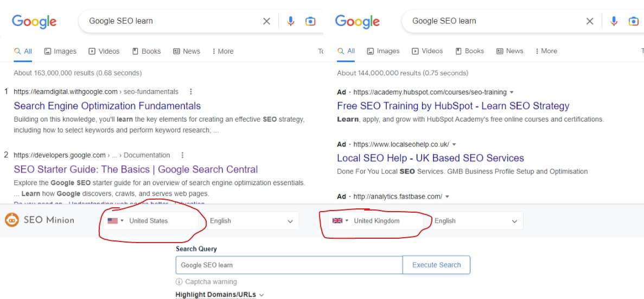The image size is (644, 299).
Task: Expand the HubSpot ad URL arrow
Action: (x=511, y=92)
